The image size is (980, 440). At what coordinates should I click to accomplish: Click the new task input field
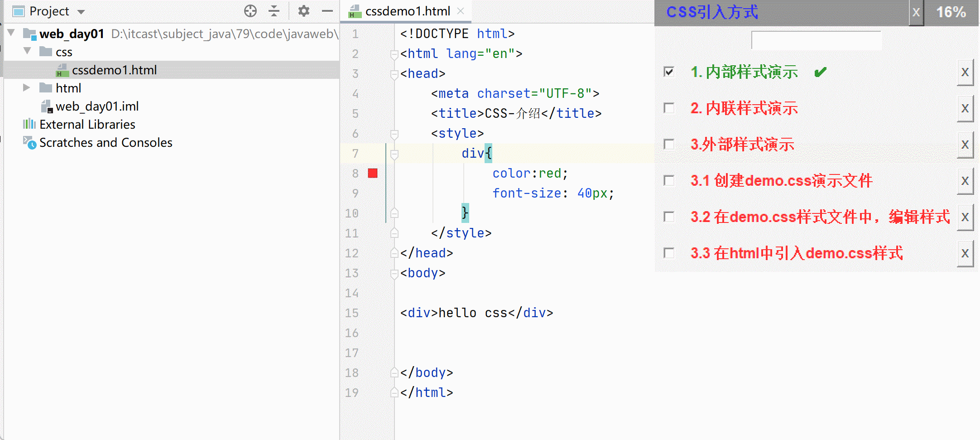tap(816, 40)
